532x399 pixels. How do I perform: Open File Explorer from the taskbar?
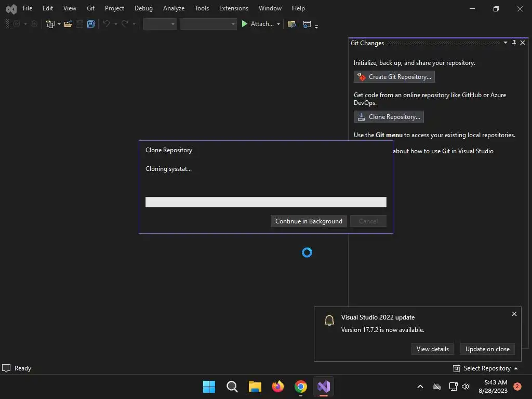tap(255, 387)
